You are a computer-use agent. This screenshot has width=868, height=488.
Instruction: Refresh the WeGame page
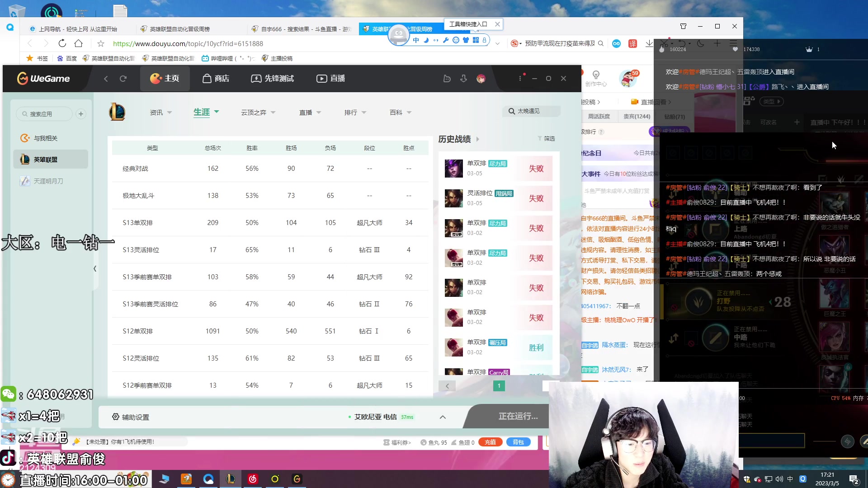point(123,79)
